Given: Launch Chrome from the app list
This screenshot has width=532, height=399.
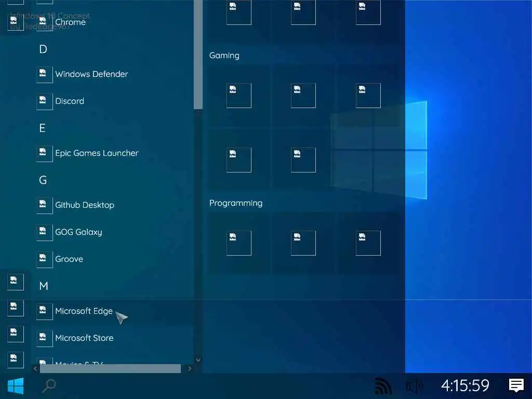Looking at the screenshot, I should tap(112, 22).
